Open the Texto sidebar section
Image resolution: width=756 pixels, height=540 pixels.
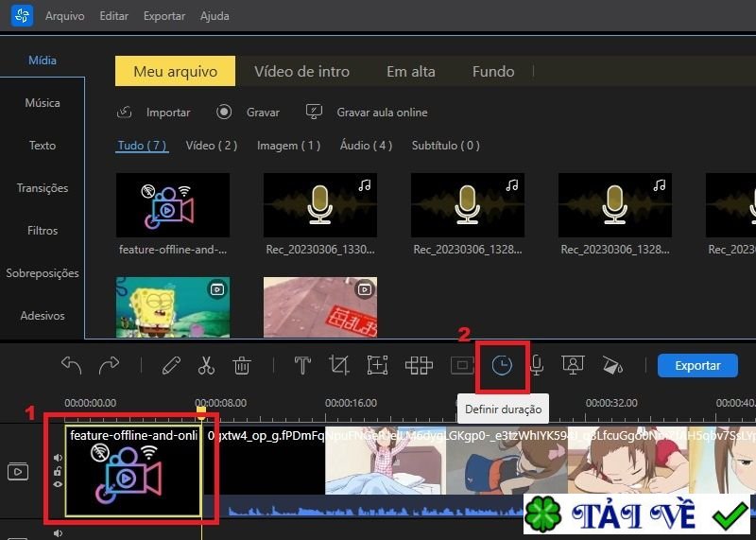[43, 146]
